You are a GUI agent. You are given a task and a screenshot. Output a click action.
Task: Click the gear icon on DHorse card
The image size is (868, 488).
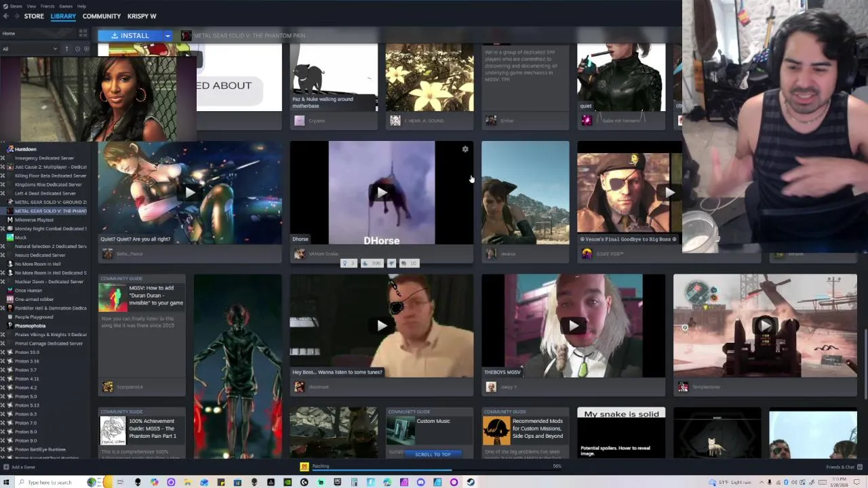coord(465,149)
